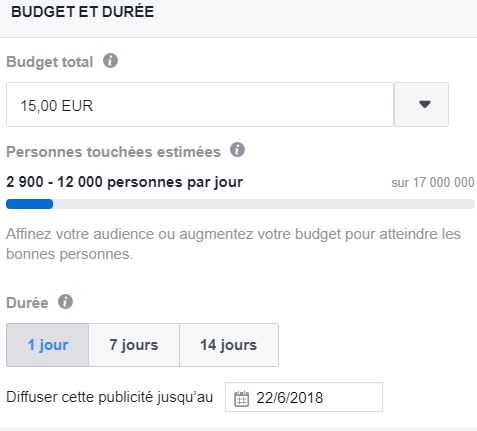
Task: Open the calendar icon in the date field
Action: pyautogui.click(x=241, y=398)
